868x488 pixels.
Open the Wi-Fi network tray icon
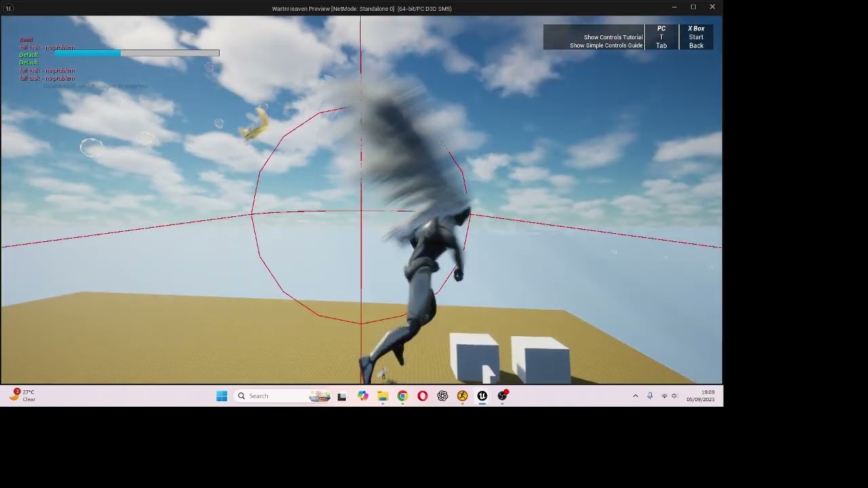pyautogui.click(x=664, y=396)
